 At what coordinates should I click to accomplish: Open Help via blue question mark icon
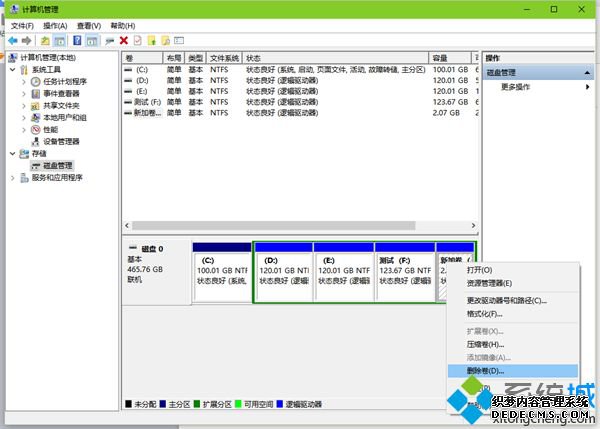[77, 41]
